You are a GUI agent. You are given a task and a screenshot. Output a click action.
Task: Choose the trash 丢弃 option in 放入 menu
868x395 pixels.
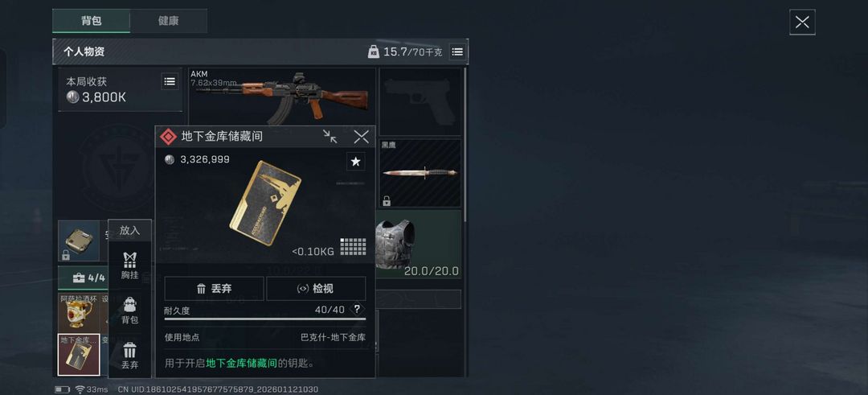tap(129, 356)
